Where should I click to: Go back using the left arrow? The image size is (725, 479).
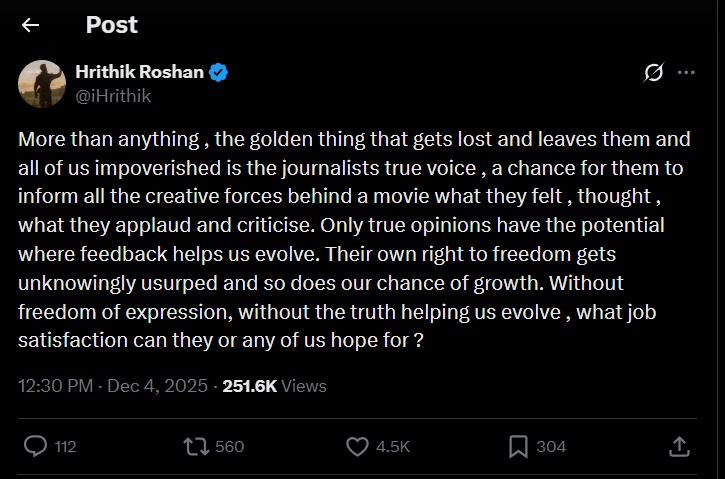(x=31, y=25)
